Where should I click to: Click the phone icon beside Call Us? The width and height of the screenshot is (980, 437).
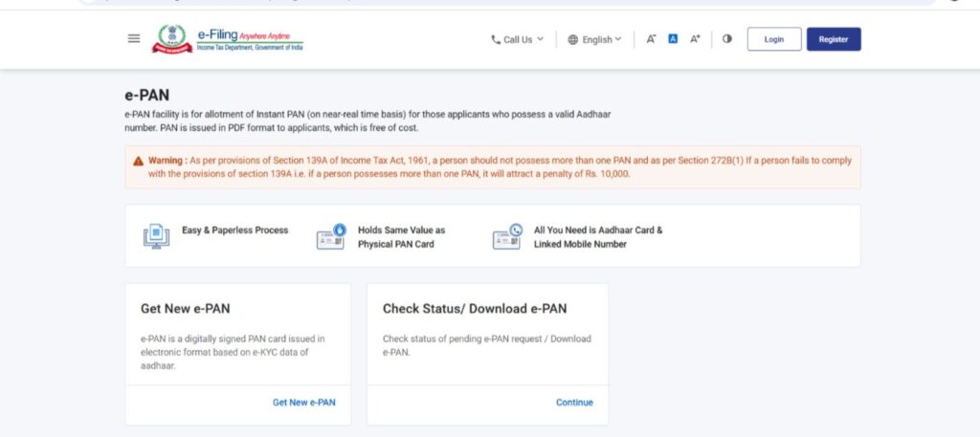[496, 39]
